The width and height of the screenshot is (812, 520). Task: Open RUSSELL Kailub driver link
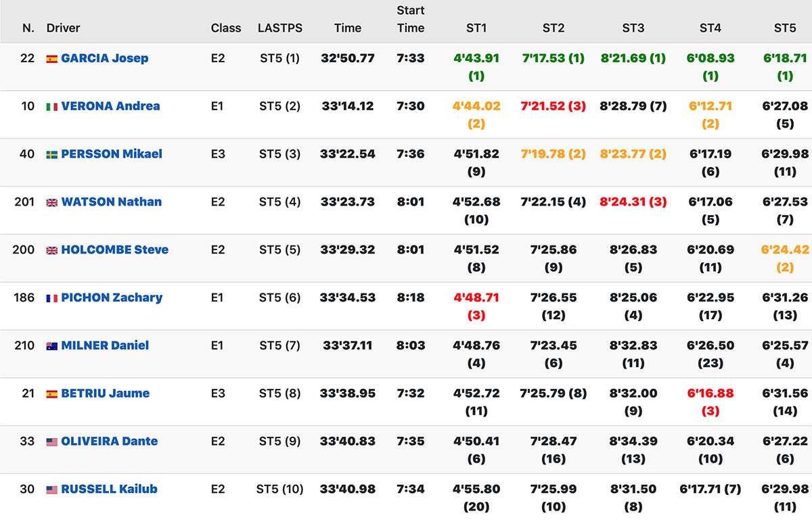point(109,490)
